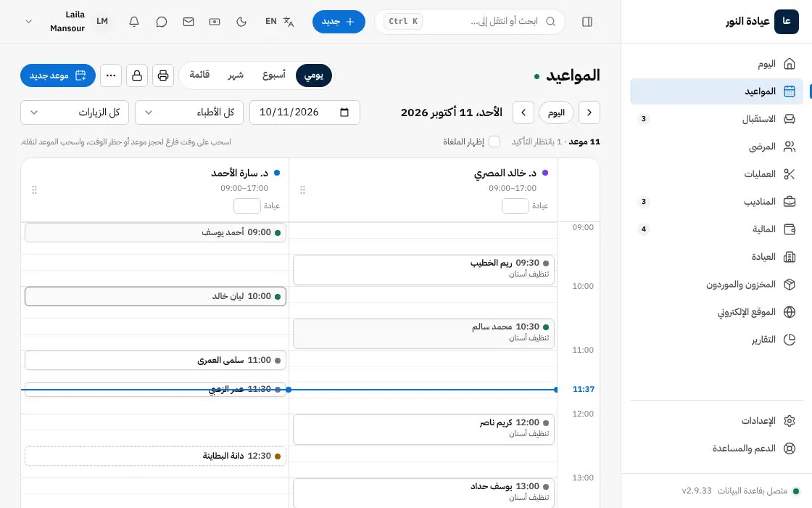
Task: Click the purple dot beside د. خالد المصري
Action: pos(544,173)
